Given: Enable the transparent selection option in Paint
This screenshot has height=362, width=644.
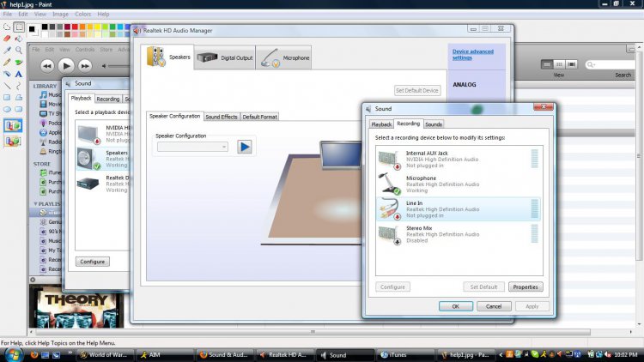Looking at the screenshot, I should coord(13,142).
